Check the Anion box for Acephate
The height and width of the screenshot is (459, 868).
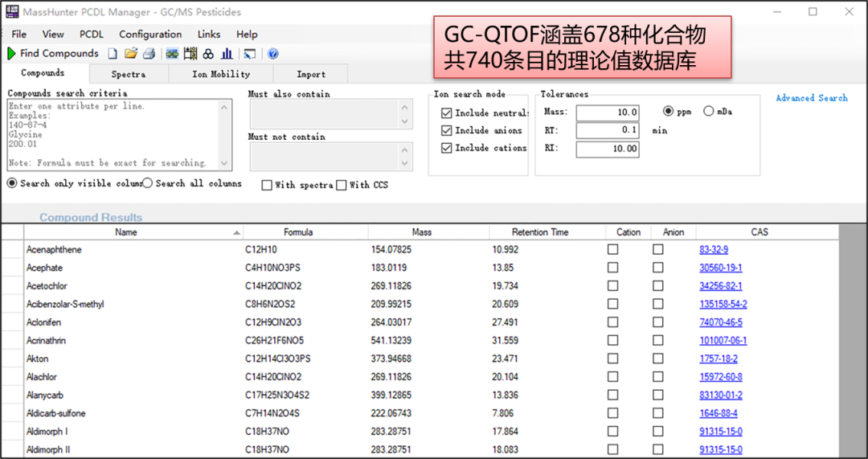657,268
